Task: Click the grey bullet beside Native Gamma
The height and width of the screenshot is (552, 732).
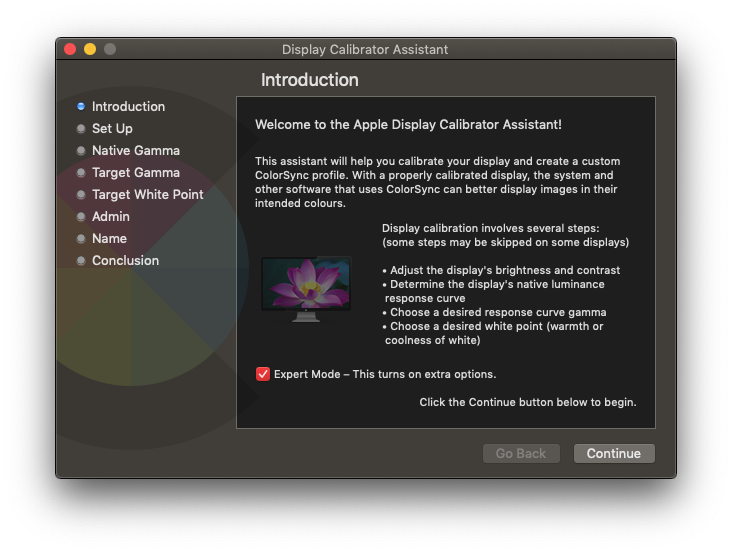Action: point(81,150)
